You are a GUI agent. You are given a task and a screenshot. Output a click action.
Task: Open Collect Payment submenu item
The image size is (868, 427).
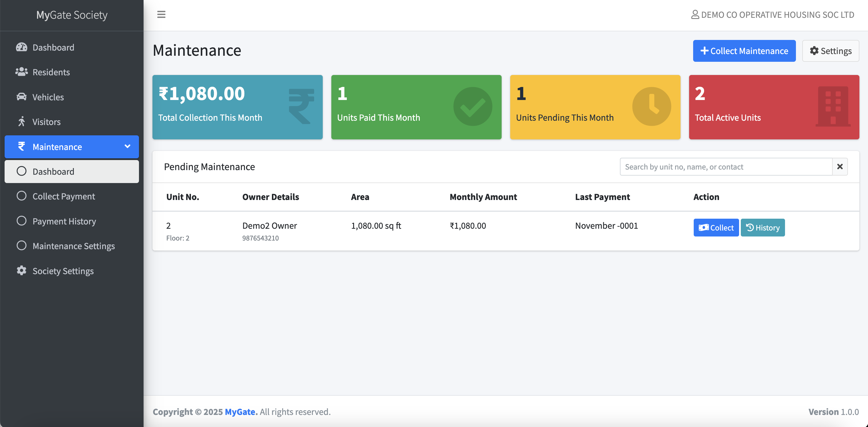coord(72,196)
